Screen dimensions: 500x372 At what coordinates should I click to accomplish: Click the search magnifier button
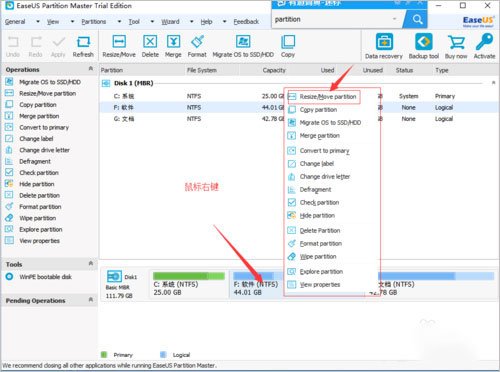417,19
